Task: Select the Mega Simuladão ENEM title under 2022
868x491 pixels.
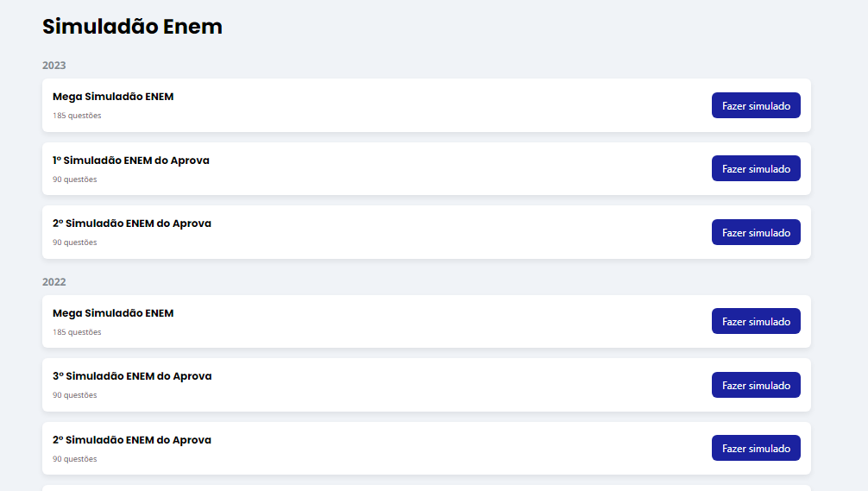Action: [x=113, y=312]
